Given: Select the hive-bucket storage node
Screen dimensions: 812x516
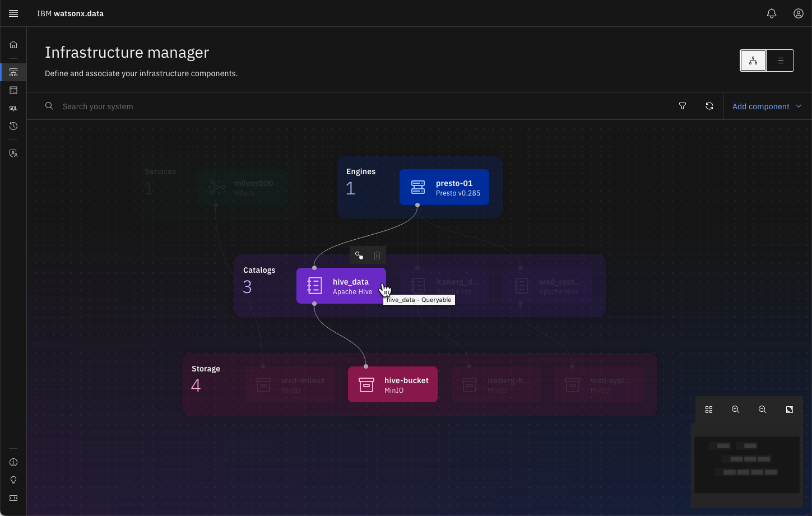Looking at the screenshot, I should point(393,384).
